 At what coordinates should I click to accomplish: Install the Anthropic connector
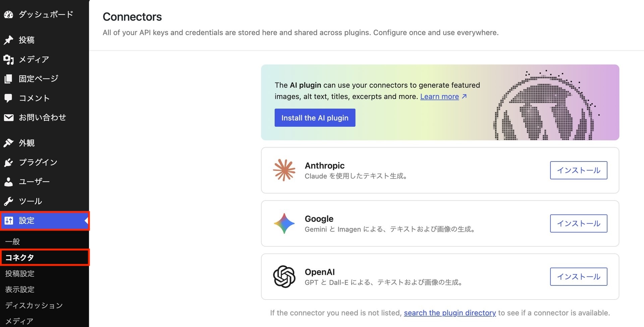578,170
